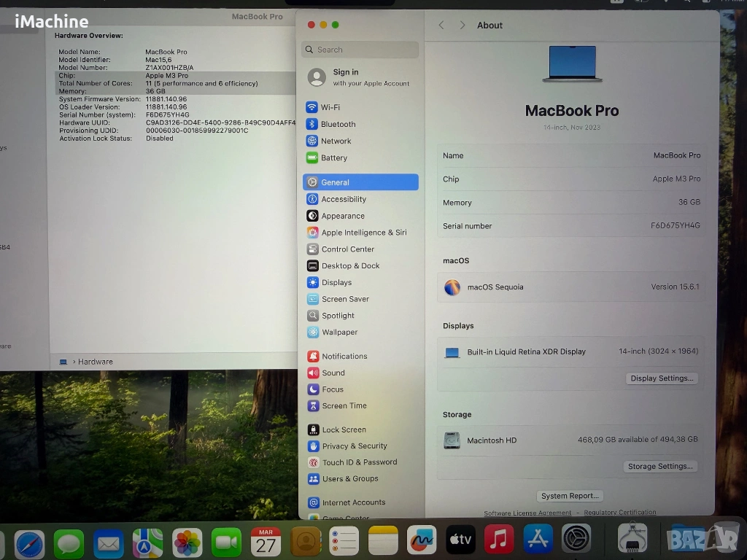The height and width of the screenshot is (560, 747).
Task: Select Battery in the settings sidebar
Action: [x=333, y=157]
